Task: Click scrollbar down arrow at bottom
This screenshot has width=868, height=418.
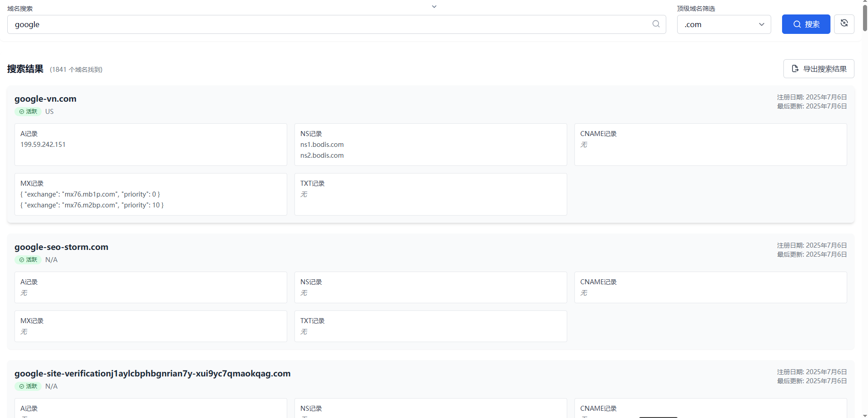Action: pos(864,415)
